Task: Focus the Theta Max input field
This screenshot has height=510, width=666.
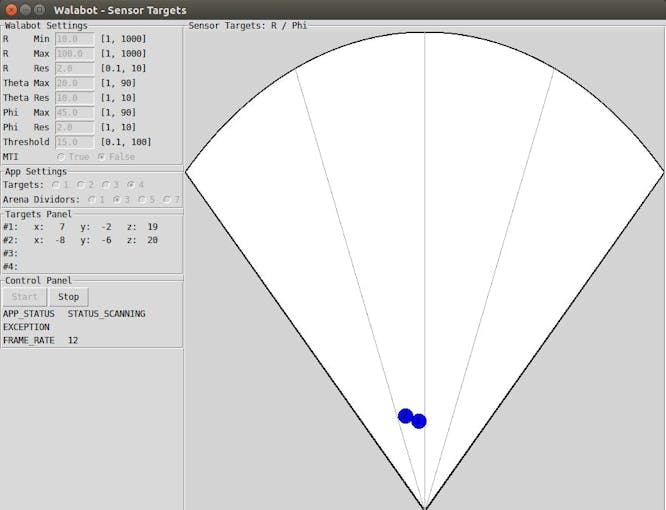Action: coord(75,83)
